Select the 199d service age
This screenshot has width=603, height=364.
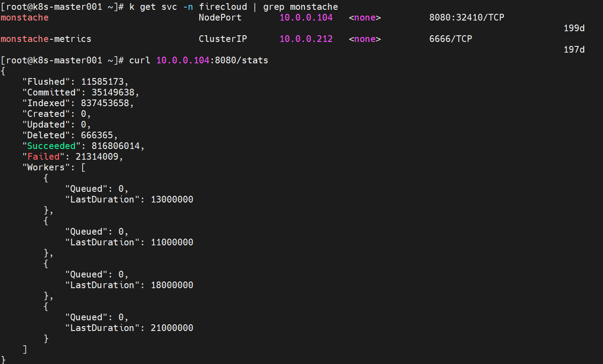click(x=574, y=28)
